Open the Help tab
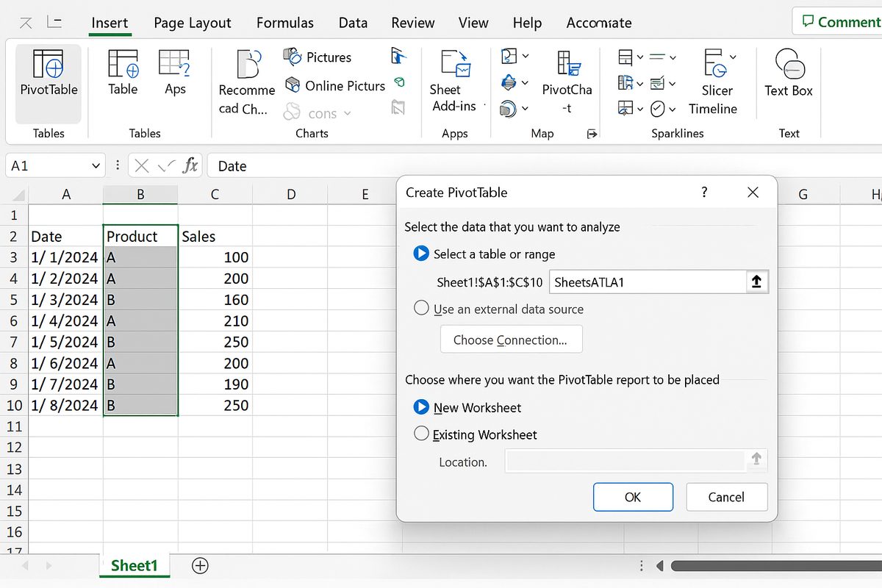 (x=527, y=23)
